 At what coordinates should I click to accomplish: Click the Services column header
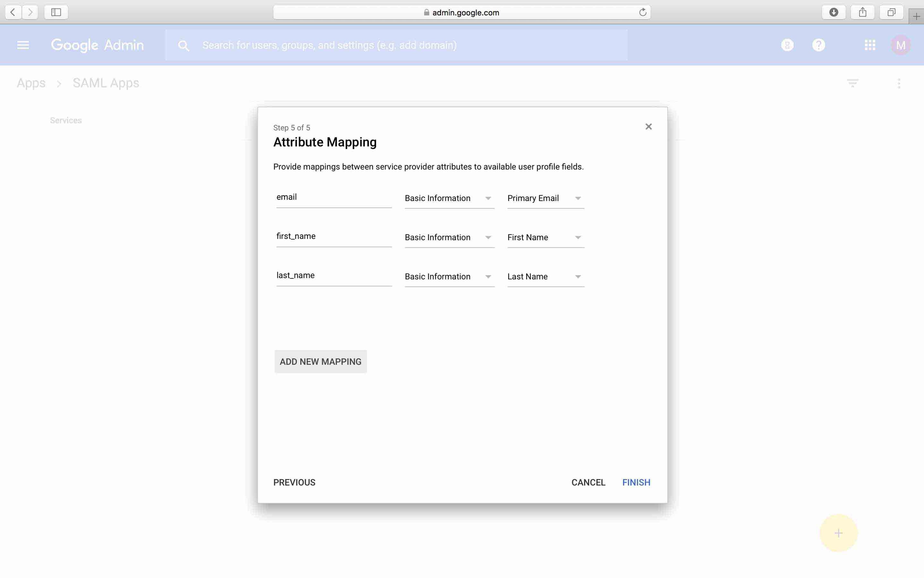pos(66,120)
